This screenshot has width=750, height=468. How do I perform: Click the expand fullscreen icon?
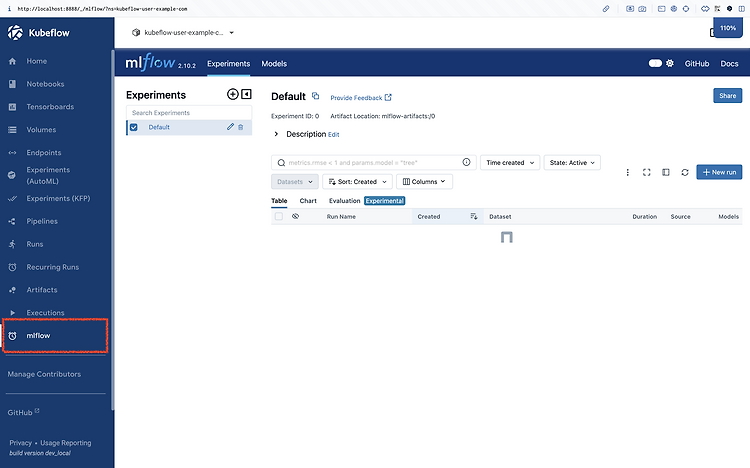pos(647,172)
